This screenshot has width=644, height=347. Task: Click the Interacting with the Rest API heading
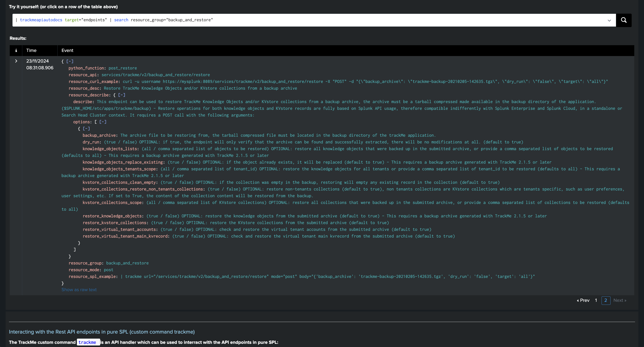coord(102,332)
